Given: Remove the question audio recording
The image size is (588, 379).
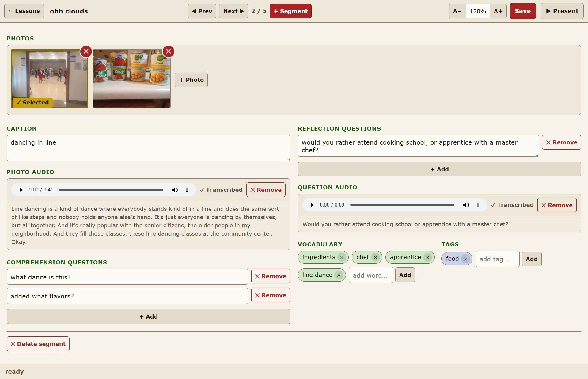Looking at the screenshot, I should [x=557, y=205].
